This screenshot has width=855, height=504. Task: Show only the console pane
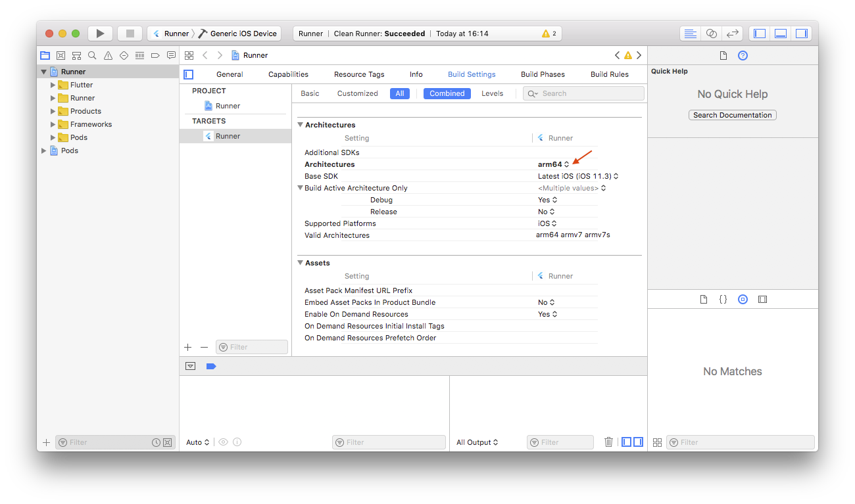click(638, 442)
